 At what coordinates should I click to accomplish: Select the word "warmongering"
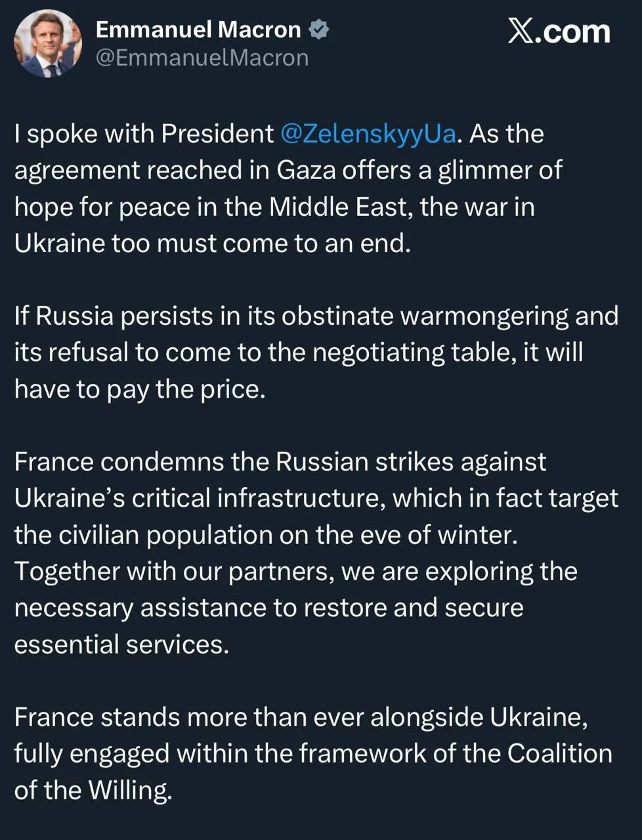485,316
